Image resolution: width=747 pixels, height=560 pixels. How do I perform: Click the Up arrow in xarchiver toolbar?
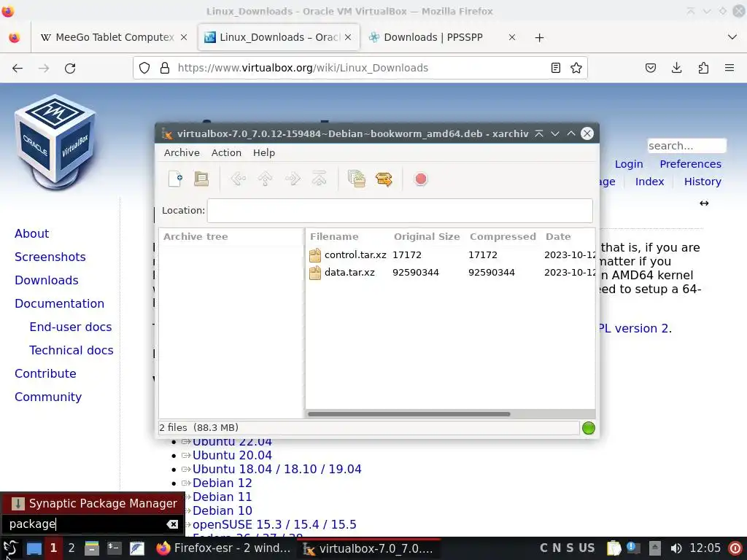pos(266,179)
